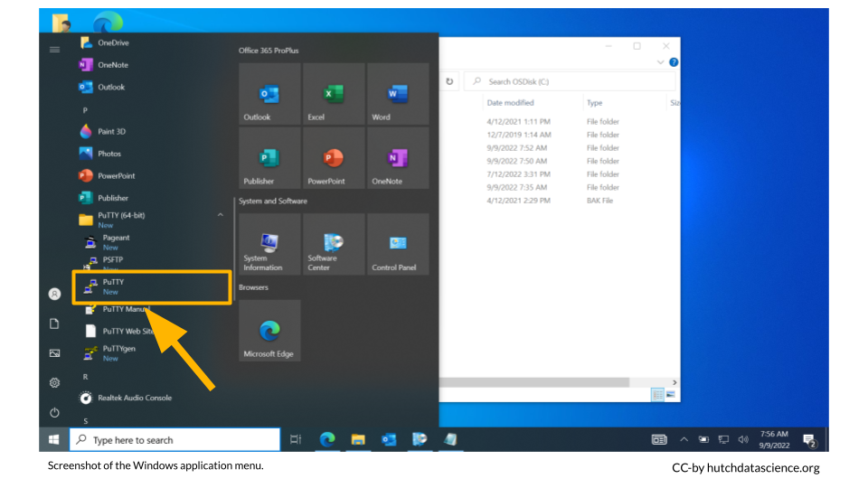Open Documents from the Start sidebar
The image size is (868, 488).
(x=54, y=324)
